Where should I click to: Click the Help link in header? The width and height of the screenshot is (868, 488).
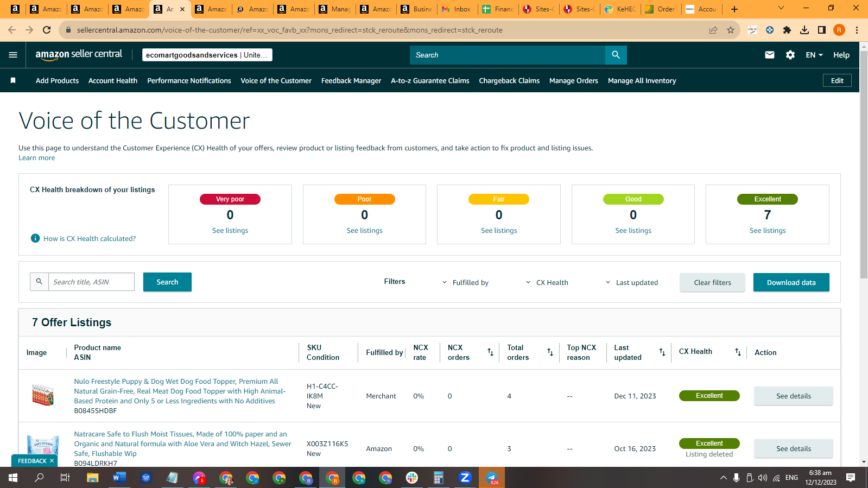point(841,55)
